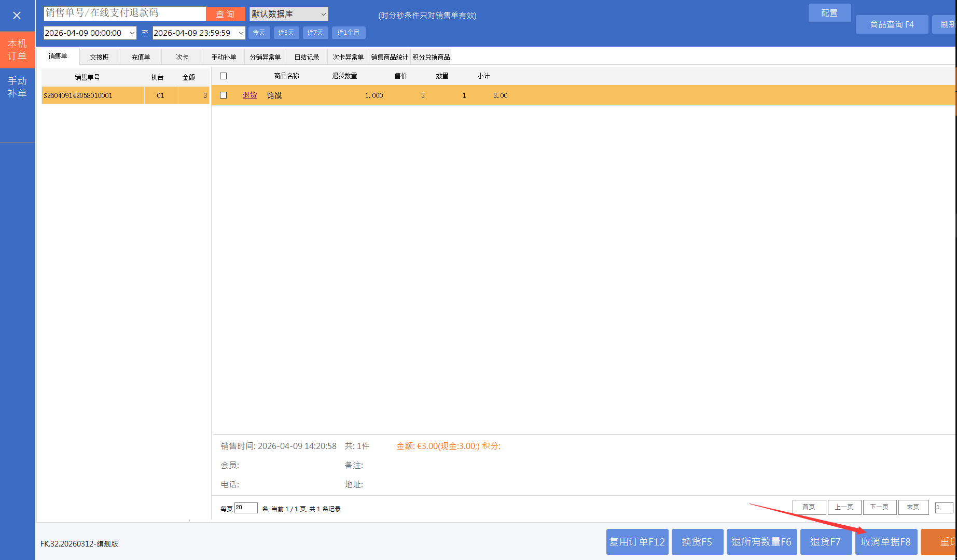Close the order panel with X icon
The width and height of the screenshot is (957, 560).
(x=17, y=16)
